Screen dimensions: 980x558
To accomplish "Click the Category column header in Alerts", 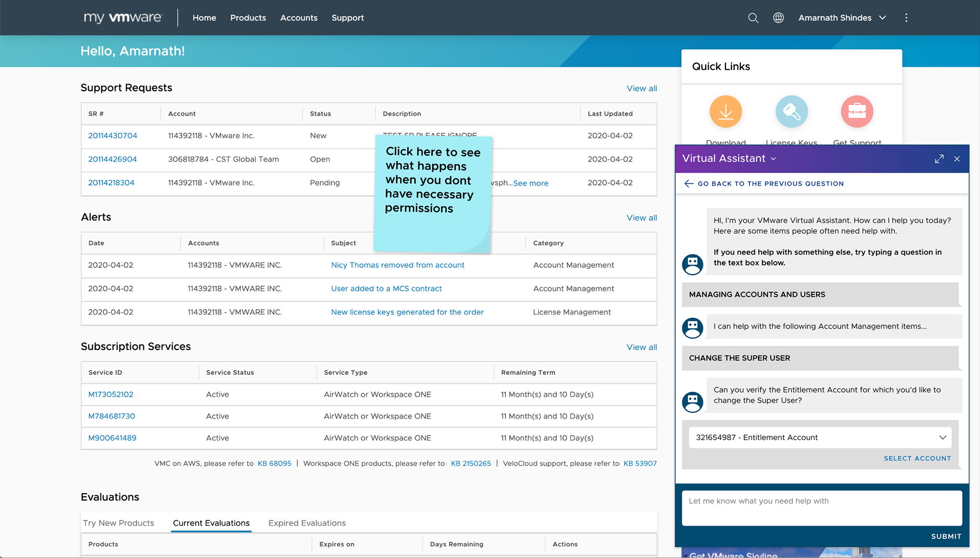I will pyautogui.click(x=548, y=243).
